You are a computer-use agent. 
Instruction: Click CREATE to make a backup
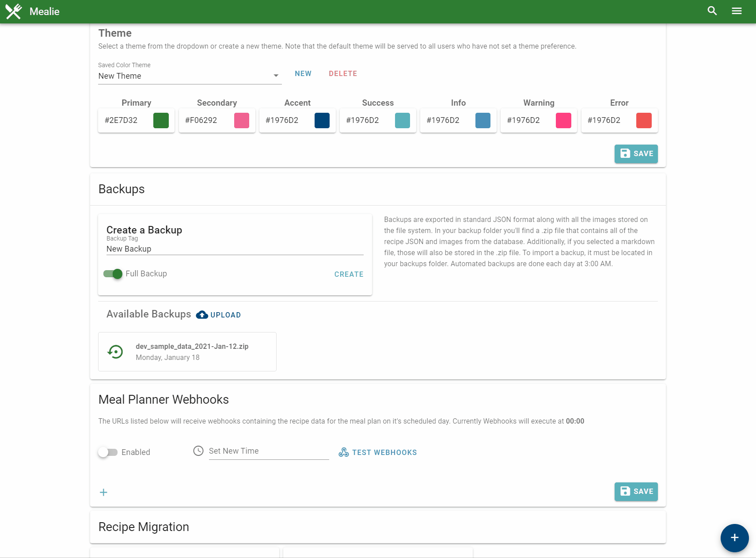pos(349,275)
